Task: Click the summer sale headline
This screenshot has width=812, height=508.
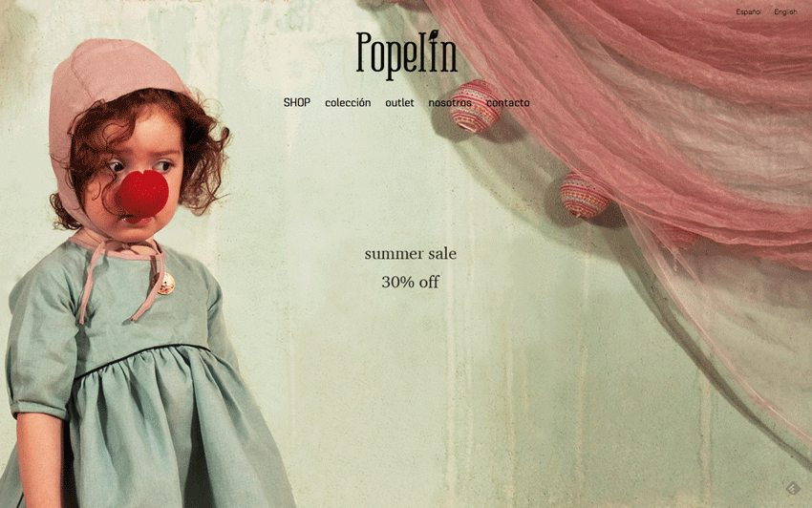Action: pyautogui.click(x=411, y=254)
